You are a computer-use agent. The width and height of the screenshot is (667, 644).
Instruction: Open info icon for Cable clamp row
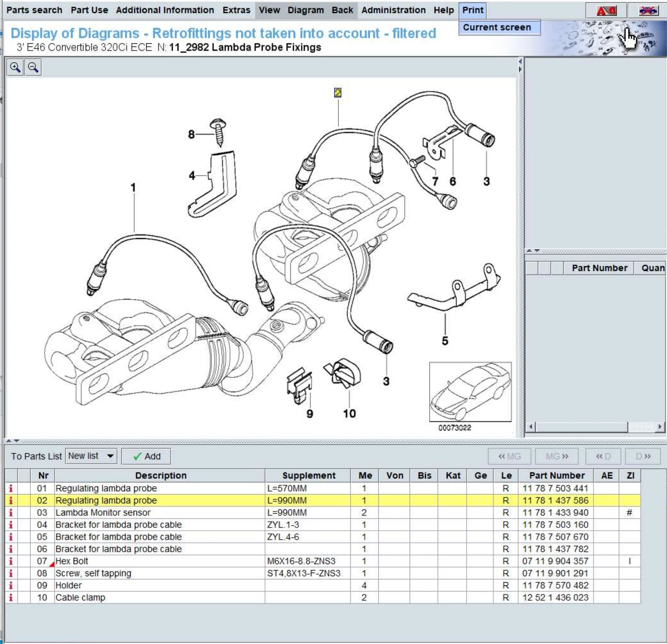[x=11, y=597]
